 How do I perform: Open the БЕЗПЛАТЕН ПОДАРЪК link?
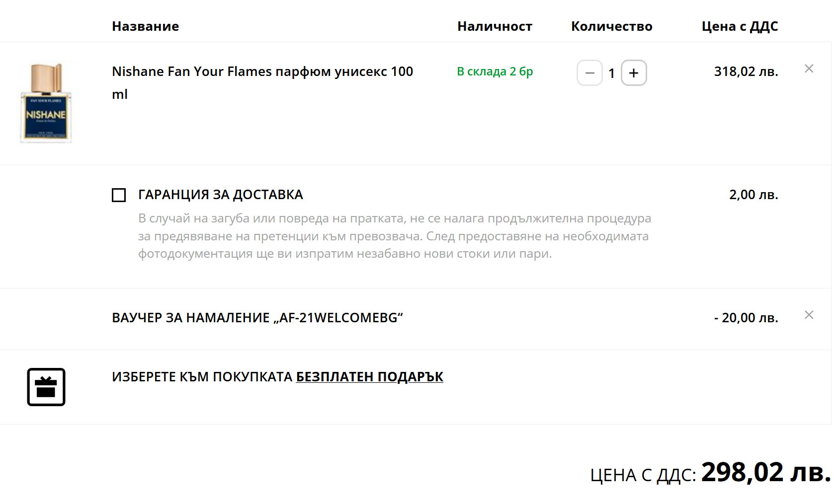point(369,377)
